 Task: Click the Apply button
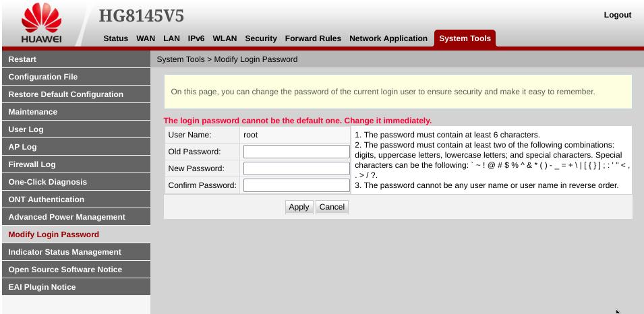pyautogui.click(x=299, y=207)
